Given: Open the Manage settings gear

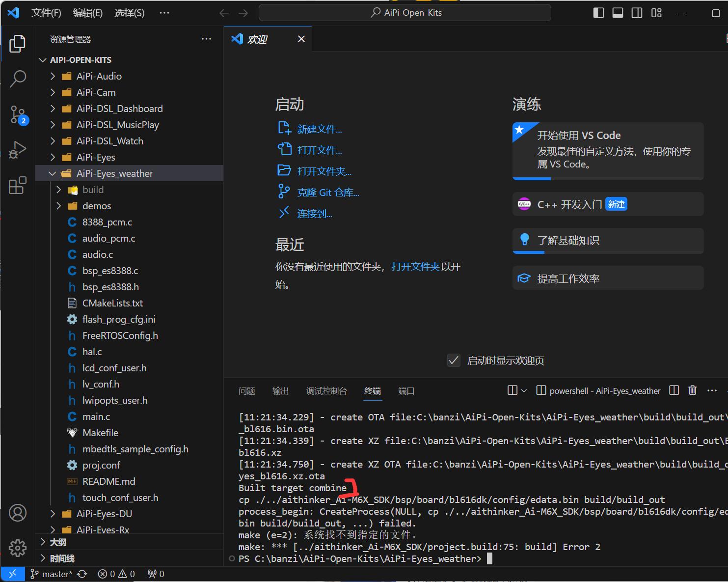Looking at the screenshot, I should pyautogui.click(x=18, y=548).
